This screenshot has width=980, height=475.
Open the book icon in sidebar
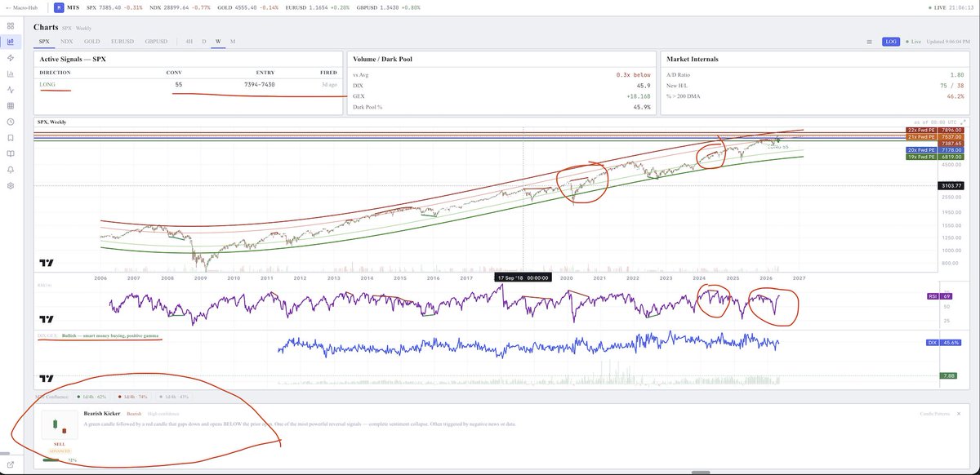10,153
